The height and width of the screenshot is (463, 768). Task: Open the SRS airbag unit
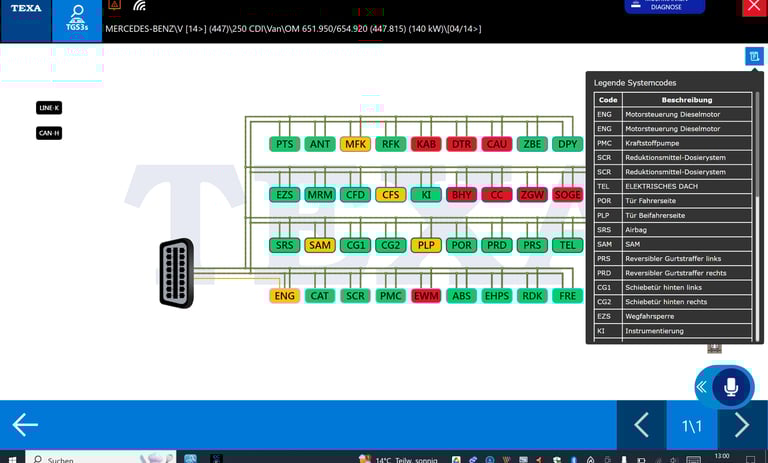coord(285,245)
